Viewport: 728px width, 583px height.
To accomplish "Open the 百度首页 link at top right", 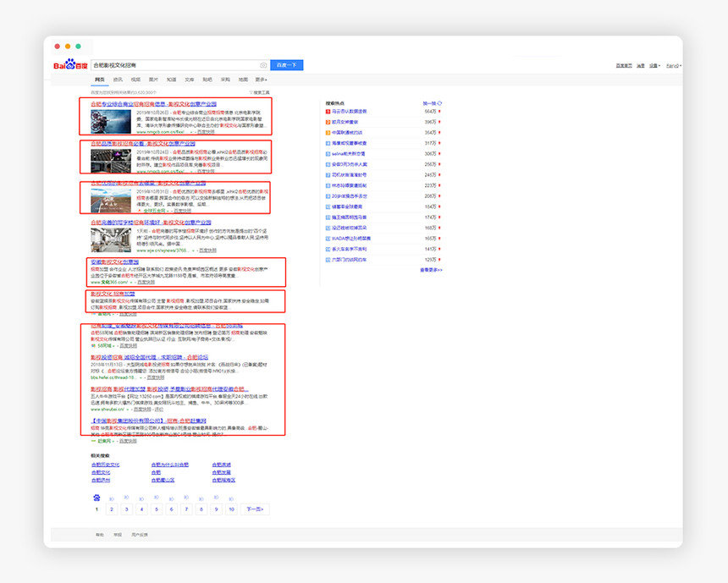I will point(624,65).
